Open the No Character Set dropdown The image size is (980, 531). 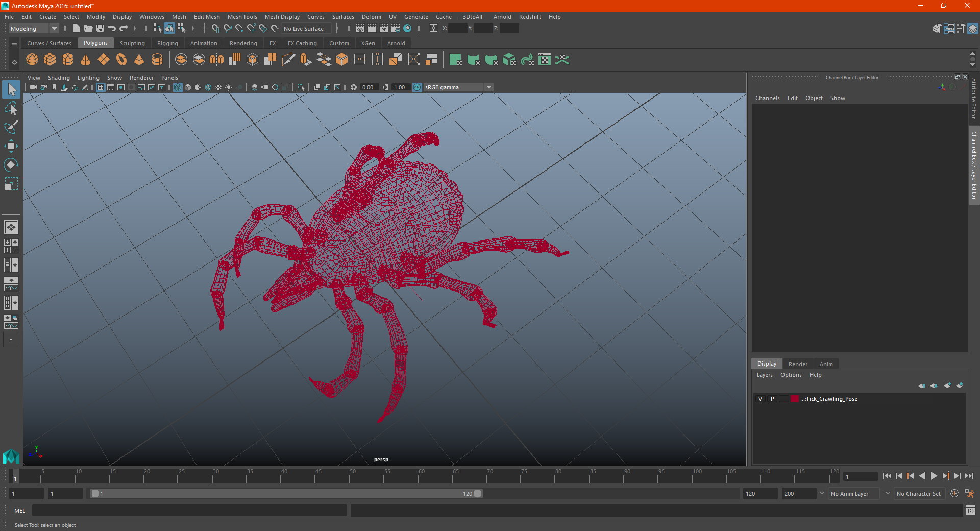tap(919, 494)
